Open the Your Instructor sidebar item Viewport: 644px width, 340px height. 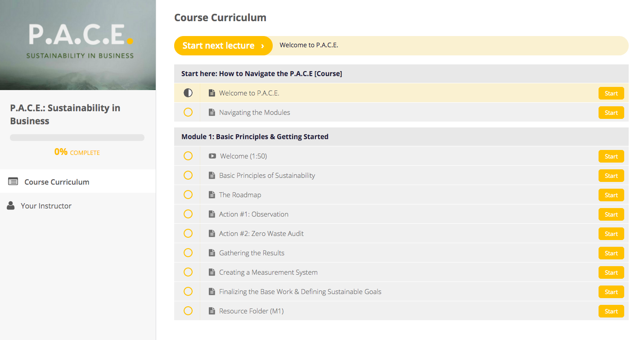point(78,206)
